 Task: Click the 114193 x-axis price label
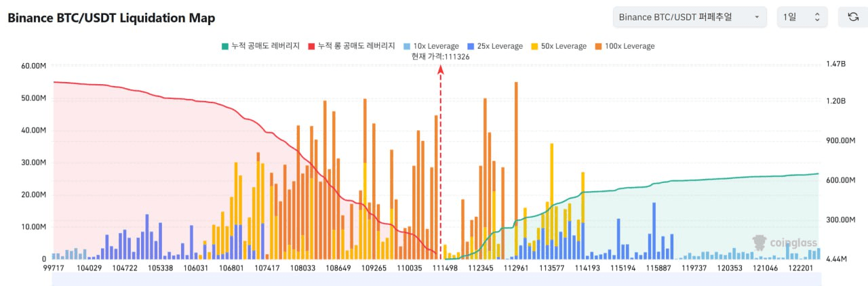coord(587,268)
